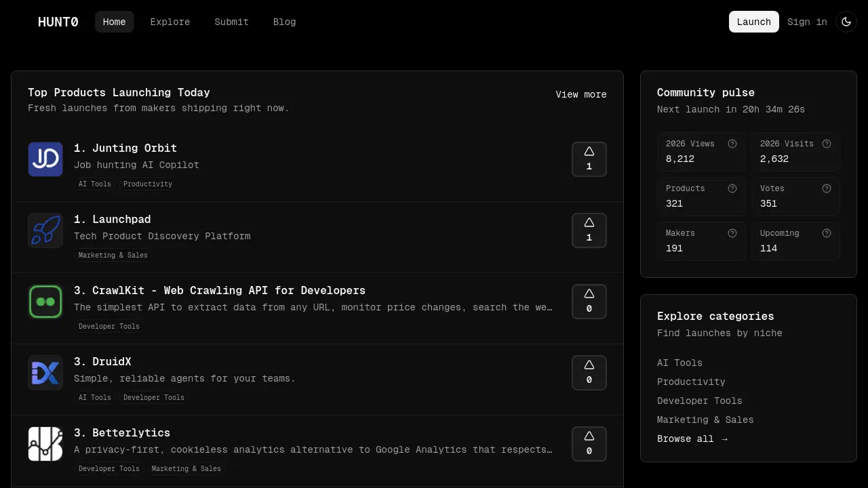Click AI Tools tag under DruidX
This screenshot has width=868, height=488.
pyautogui.click(x=95, y=397)
